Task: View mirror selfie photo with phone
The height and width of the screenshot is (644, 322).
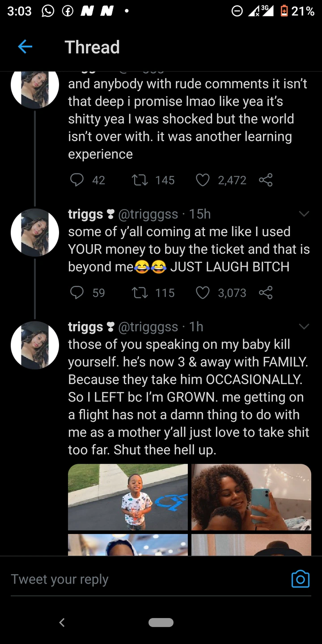Action: (251, 497)
